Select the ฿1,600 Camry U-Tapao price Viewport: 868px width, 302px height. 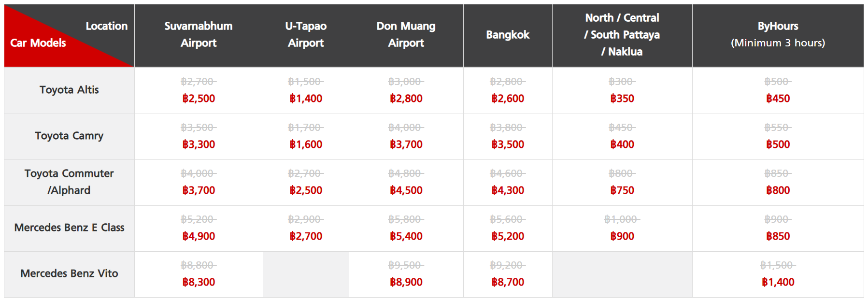tap(306, 144)
